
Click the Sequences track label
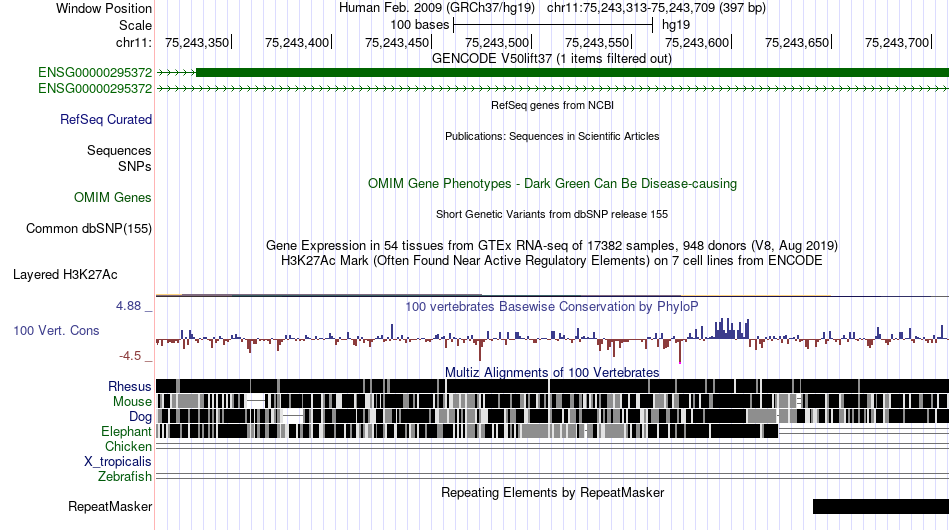[x=119, y=150]
